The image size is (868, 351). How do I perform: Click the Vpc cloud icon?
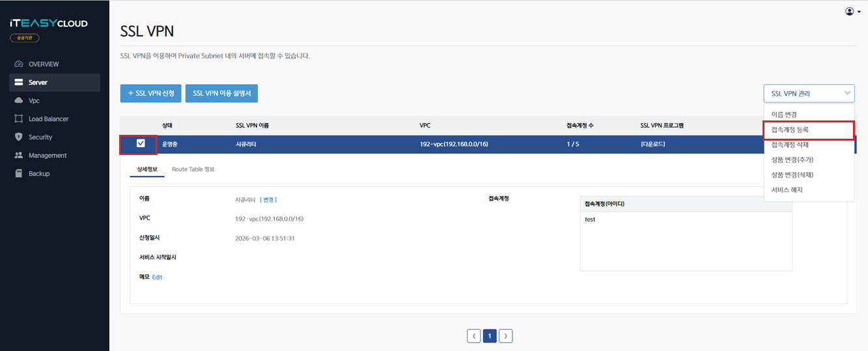pos(18,101)
